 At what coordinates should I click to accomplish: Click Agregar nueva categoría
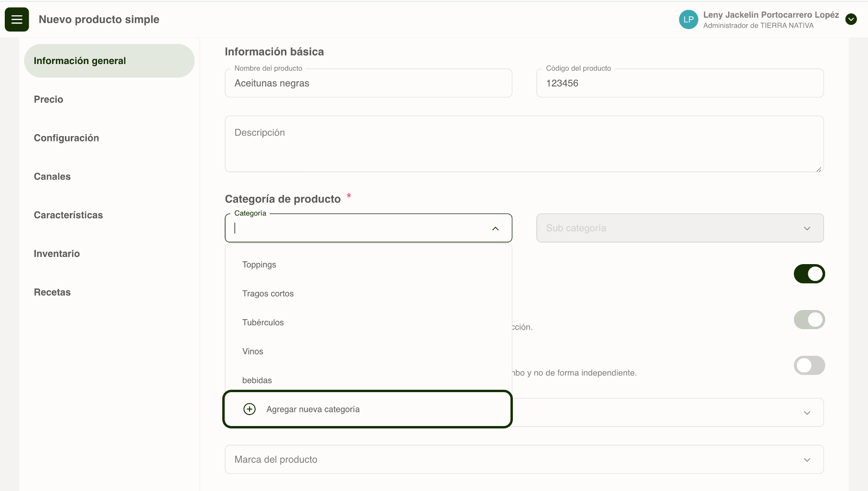(x=368, y=409)
